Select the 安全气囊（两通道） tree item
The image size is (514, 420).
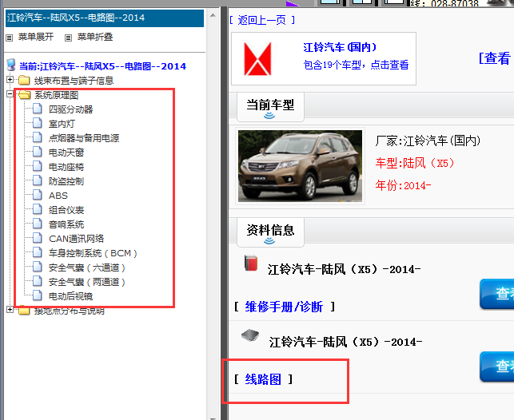point(87,282)
